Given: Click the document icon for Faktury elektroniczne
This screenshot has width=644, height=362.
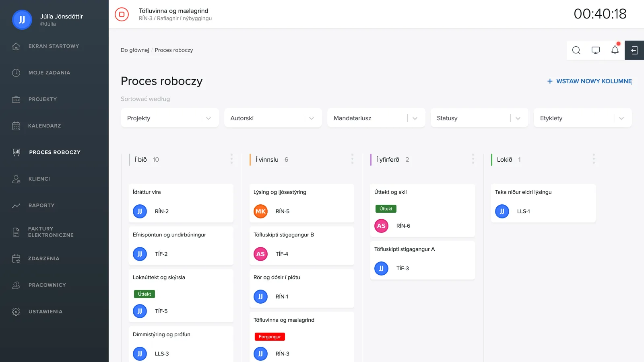Looking at the screenshot, I should point(16,232).
